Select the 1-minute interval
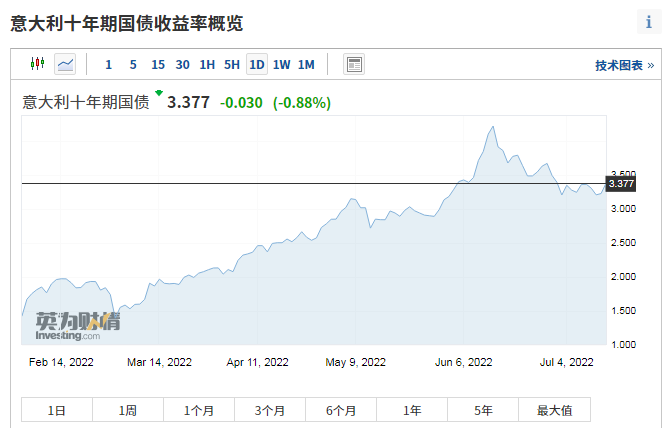The height and width of the screenshot is (428, 666). tap(109, 65)
